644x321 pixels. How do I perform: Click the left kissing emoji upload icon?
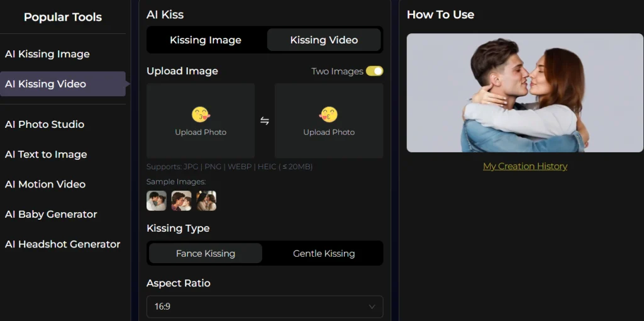point(201,115)
